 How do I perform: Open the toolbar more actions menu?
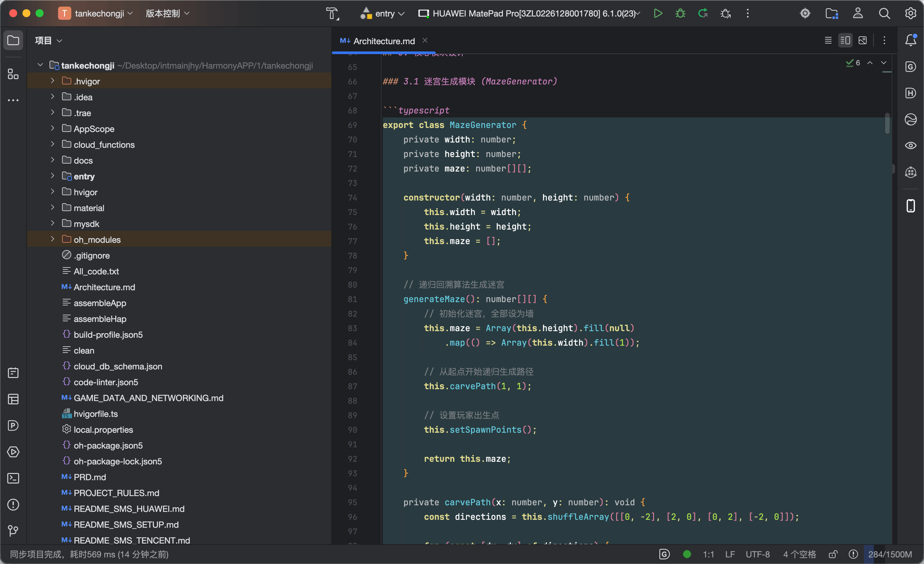748,14
